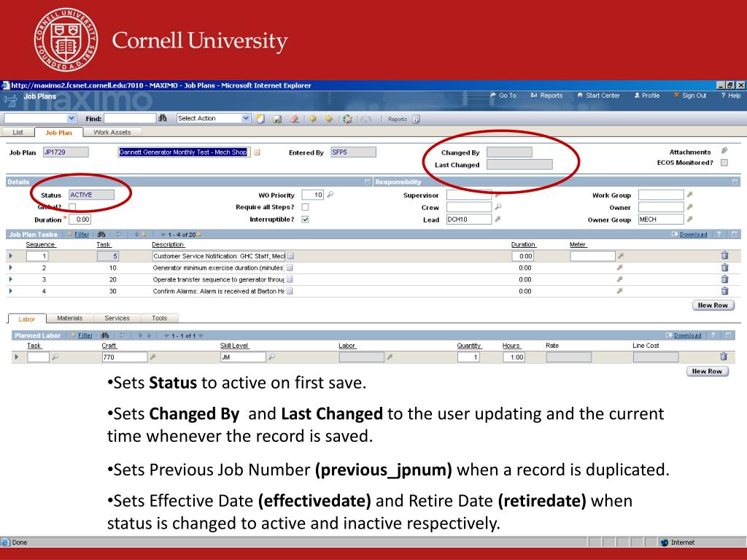The image size is (747, 560).
Task: Click the WO Priority lookup magnifier
Action: click(330, 194)
